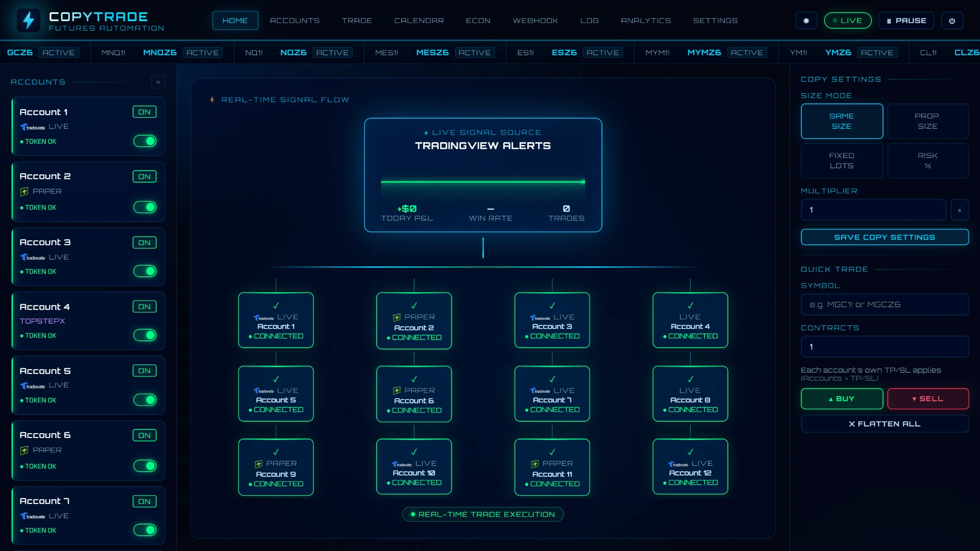Click the Tradovate logo on Account 12 flow node
Image resolution: width=980 pixels, height=551 pixels.
click(678, 464)
